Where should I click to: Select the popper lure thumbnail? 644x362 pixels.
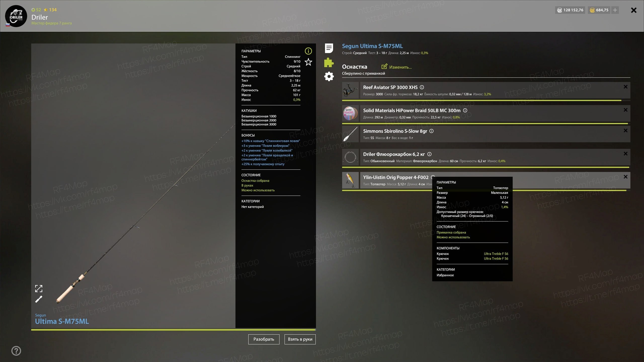pyautogui.click(x=350, y=180)
